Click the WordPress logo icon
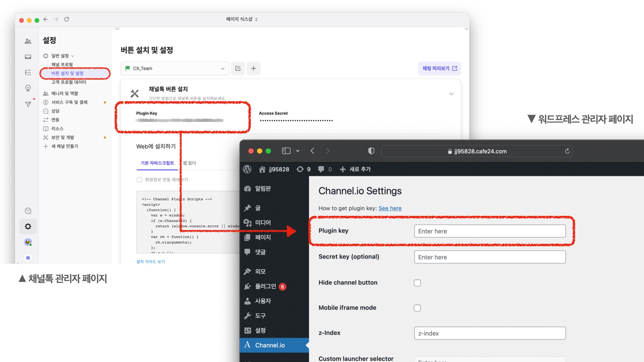The width and height of the screenshot is (644, 362). pyautogui.click(x=247, y=169)
